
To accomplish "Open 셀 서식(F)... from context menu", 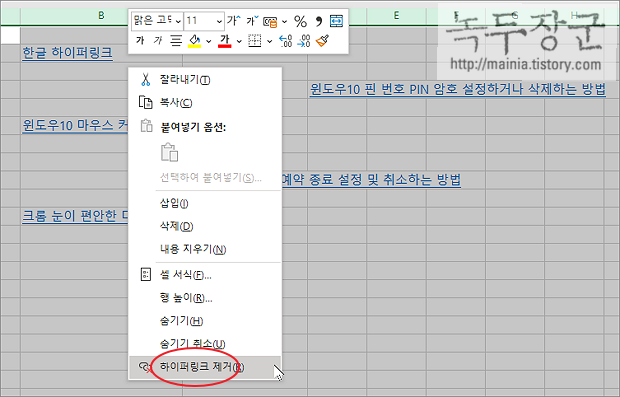I will 205,275.
